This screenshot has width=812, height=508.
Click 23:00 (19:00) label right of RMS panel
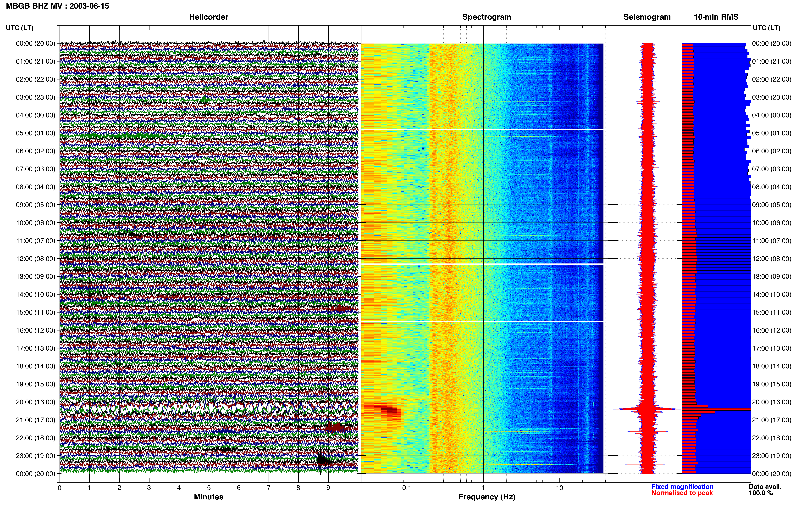pos(771,456)
